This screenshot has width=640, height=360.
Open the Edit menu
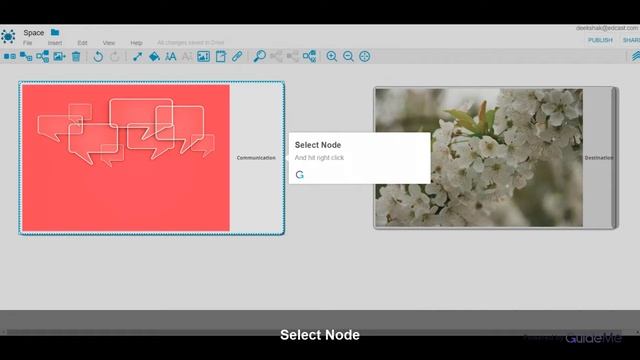pos(82,43)
